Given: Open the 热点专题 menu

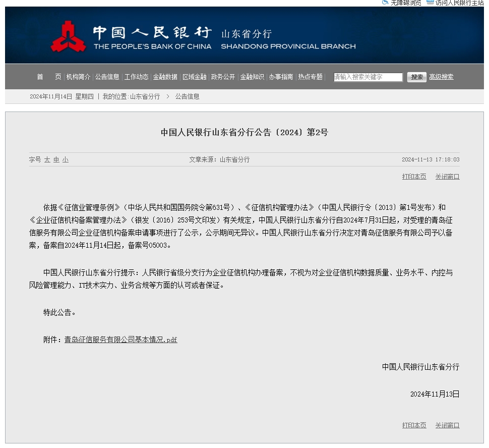Looking at the screenshot, I should pos(309,77).
